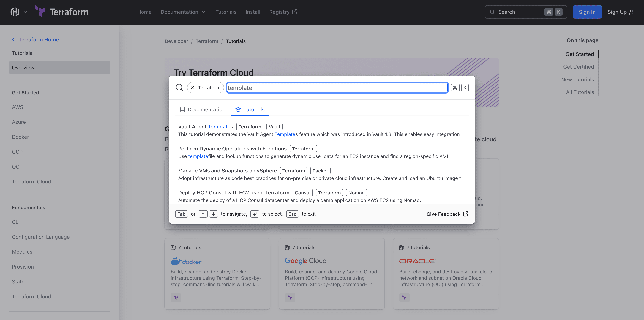Screen dimensions: 644x320
Task: Click the HashiCorp logo icon in header
Action: pyautogui.click(x=15, y=12)
